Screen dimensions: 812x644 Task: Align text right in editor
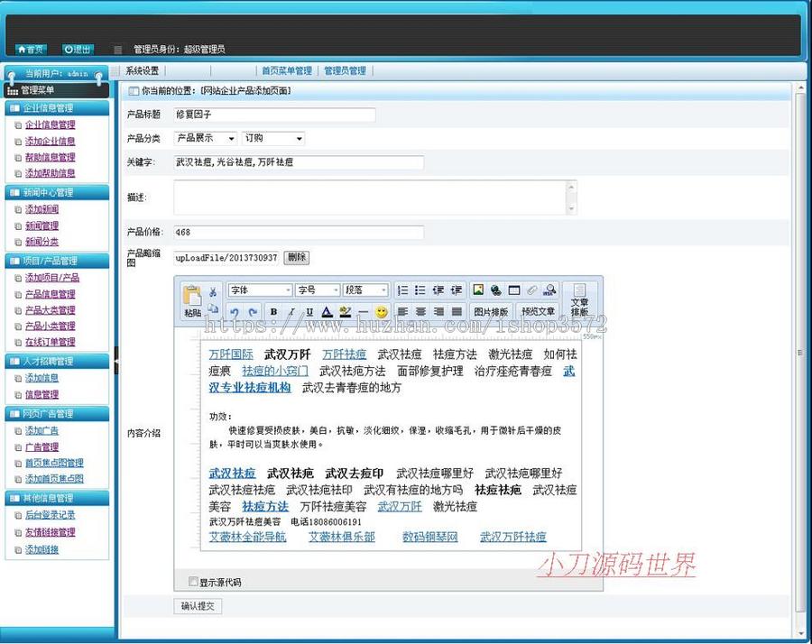pos(438,312)
